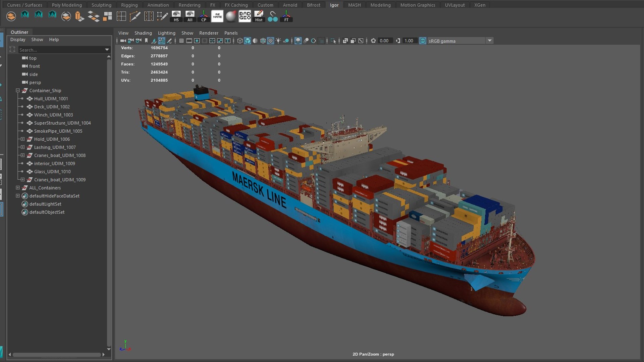Open Outliner Display menu
The height and width of the screenshot is (362, 644).
18,40
